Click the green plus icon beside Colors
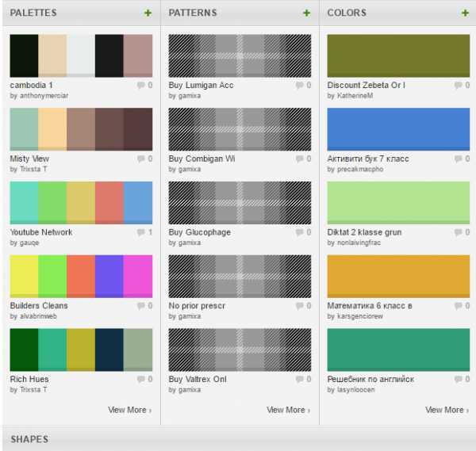476x451 pixels. point(465,13)
